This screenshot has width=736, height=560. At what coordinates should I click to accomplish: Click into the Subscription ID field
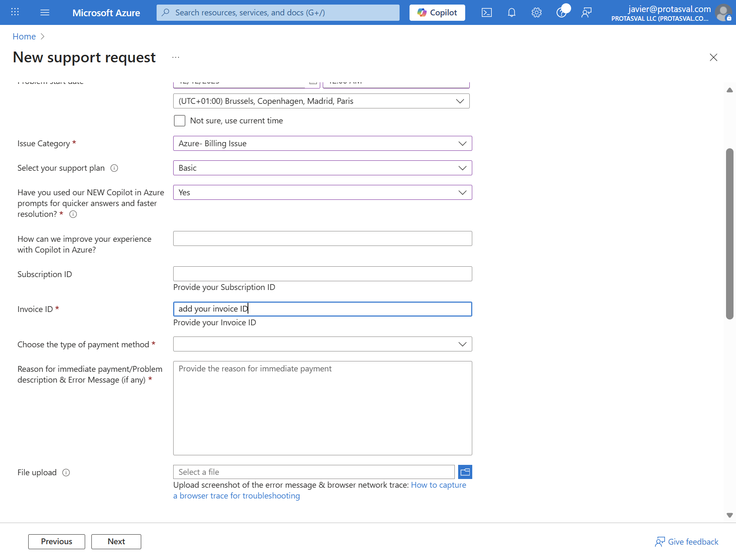(x=322, y=274)
